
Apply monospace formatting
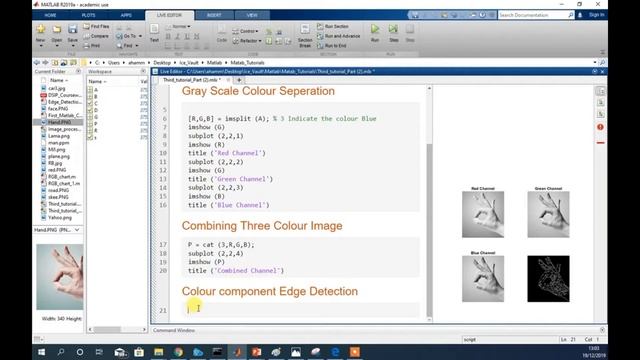196,36
